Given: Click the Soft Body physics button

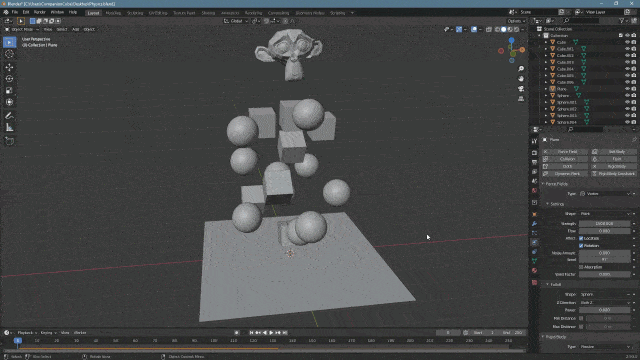Looking at the screenshot, I should tap(613, 152).
